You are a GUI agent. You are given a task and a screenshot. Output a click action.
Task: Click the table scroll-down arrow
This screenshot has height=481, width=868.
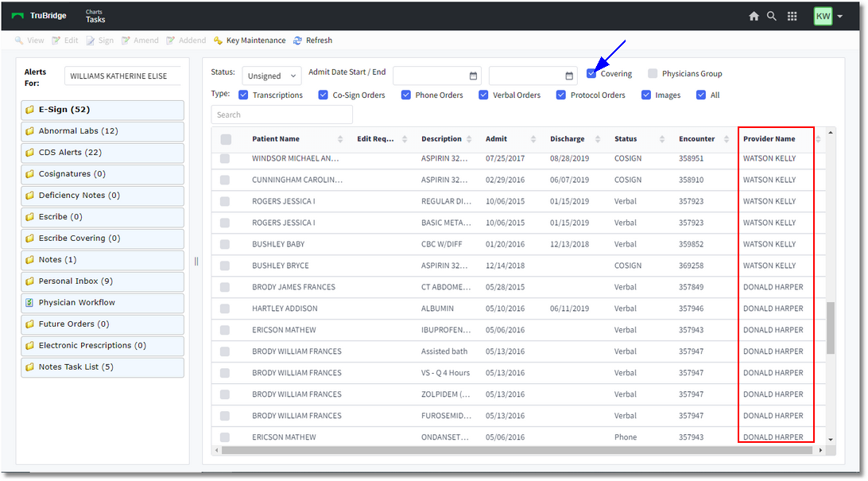tap(831, 440)
